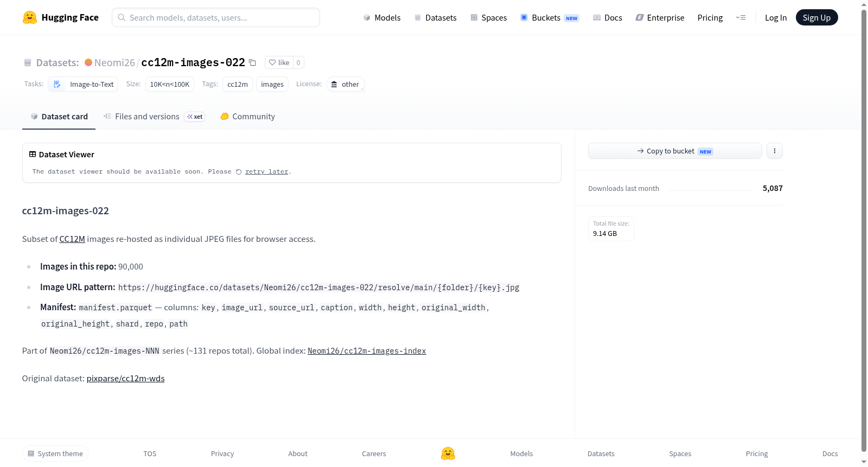The height and width of the screenshot is (467, 868).
Task: Open Buckets in the top navigation
Action: coord(550,17)
